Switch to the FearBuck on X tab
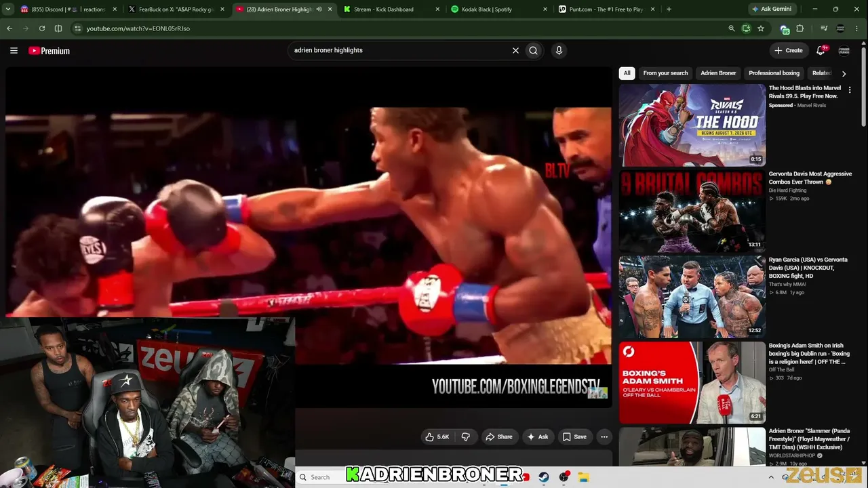The image size is (868, 488). [176, 9]
